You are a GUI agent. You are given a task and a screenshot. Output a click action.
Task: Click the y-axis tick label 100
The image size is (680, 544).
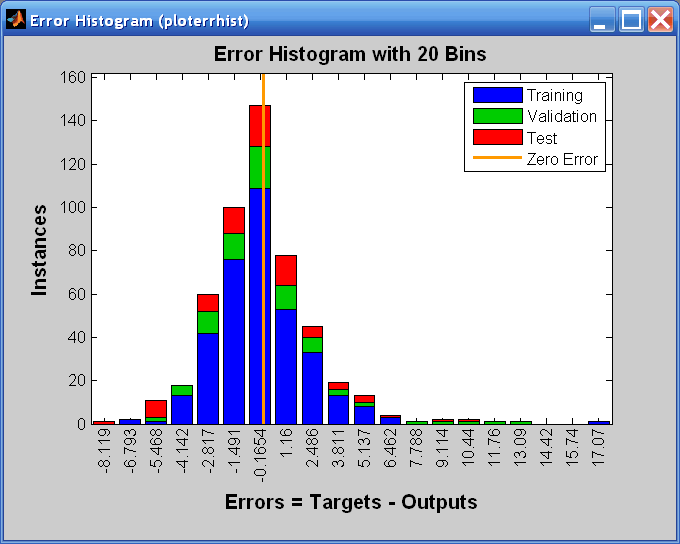coord(72,207)
